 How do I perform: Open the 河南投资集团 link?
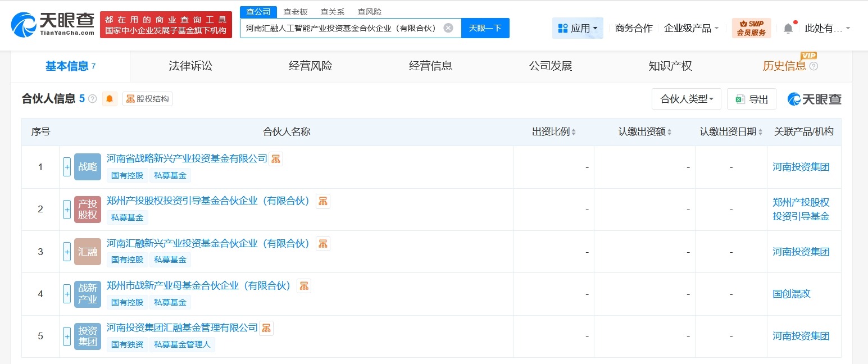pyautogui.click(x=801, y=167)
